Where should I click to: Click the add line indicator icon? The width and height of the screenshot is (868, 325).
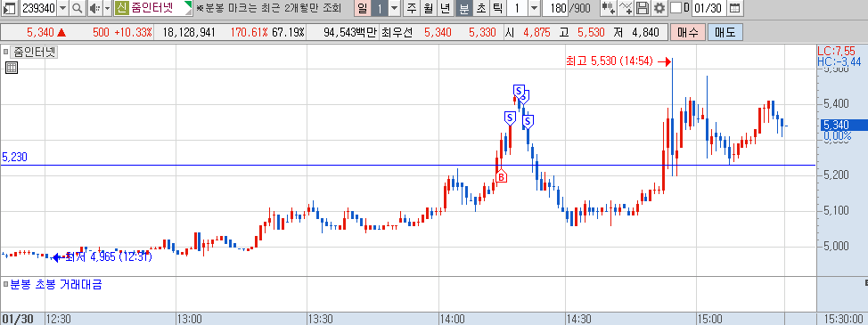click(626, 8)
